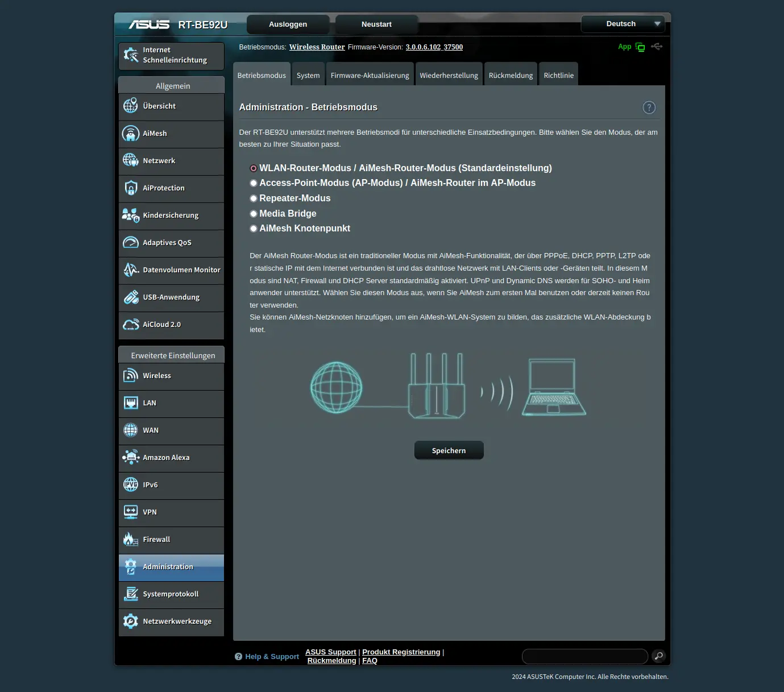
Task: Switch to the Firmware-Aktualisierung tab
Action: 370,75
